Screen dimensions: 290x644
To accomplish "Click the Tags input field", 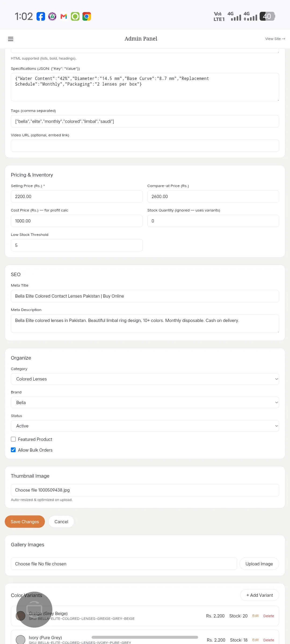I will (x=145, y=121).
